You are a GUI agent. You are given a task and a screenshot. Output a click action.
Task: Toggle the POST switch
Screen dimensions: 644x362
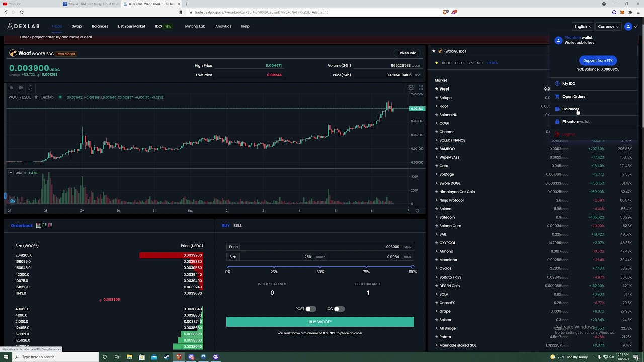310,309
